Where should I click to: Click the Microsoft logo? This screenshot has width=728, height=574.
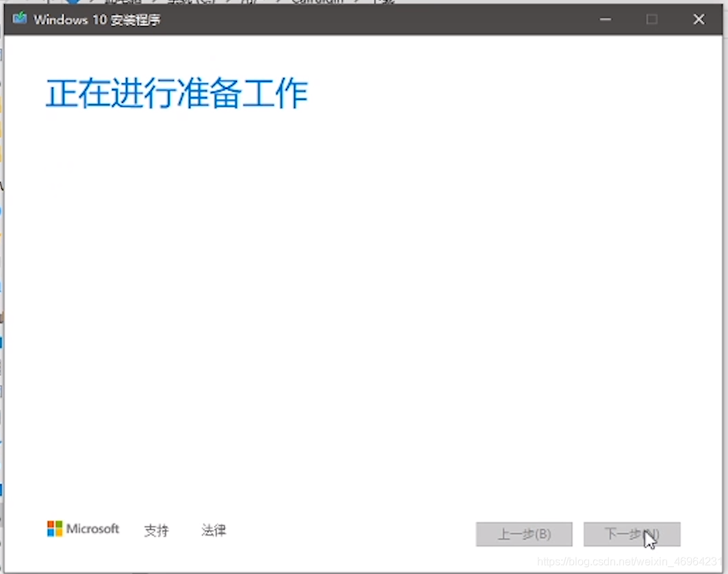pos(83,528)
